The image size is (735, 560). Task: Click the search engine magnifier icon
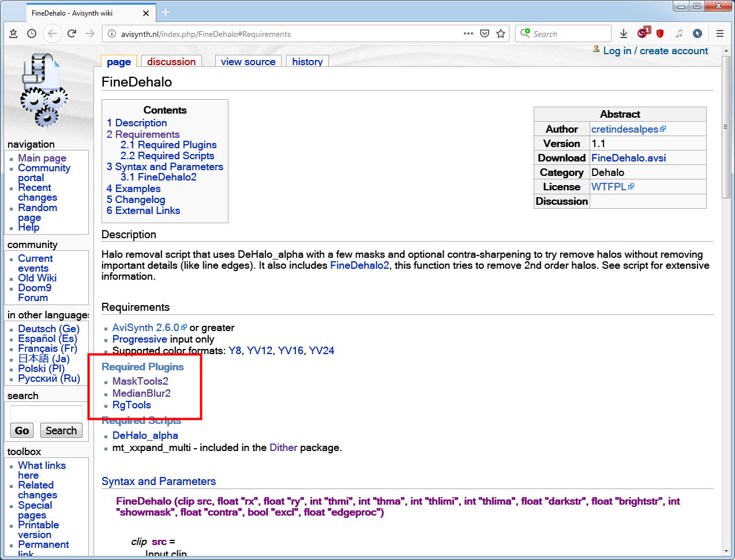(x=525, y=33)
